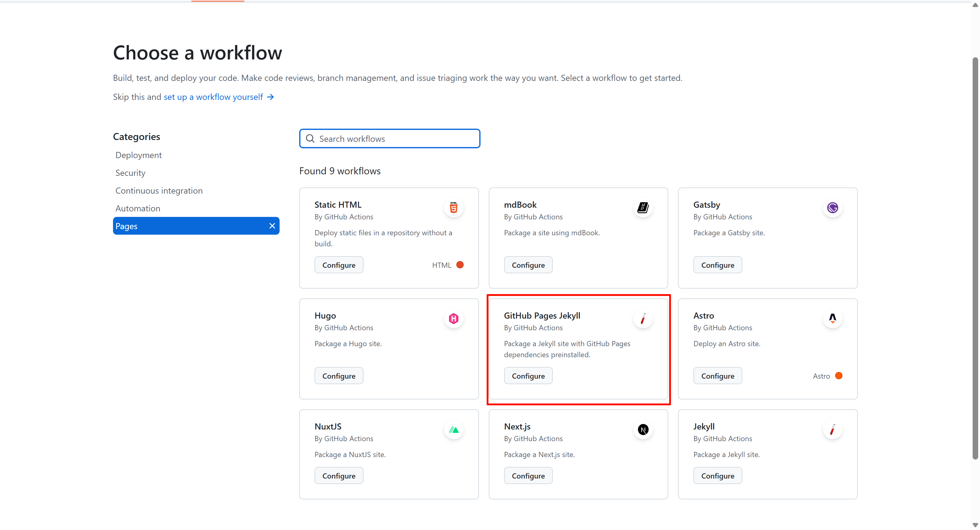Viewport: 980px width, 530px height.
Task: Click the purple Gatsby logo icon
Action: 832,208
